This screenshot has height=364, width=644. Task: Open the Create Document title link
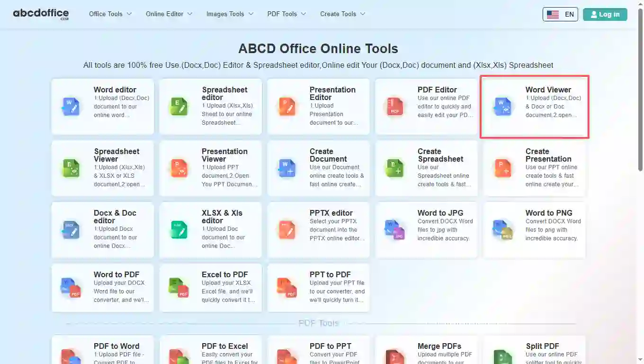[x=328, y=155]
